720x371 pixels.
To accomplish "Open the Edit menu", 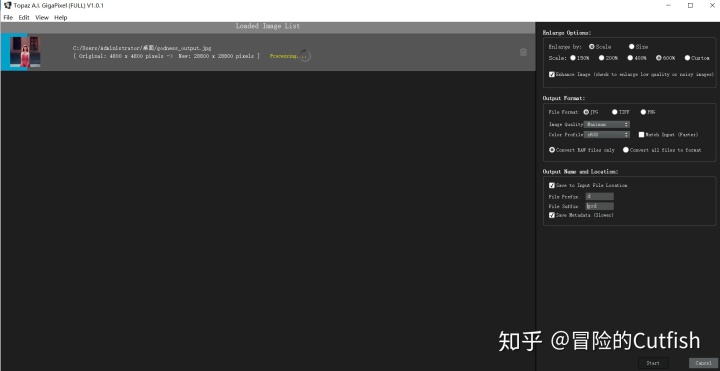I will coord(24,17).
